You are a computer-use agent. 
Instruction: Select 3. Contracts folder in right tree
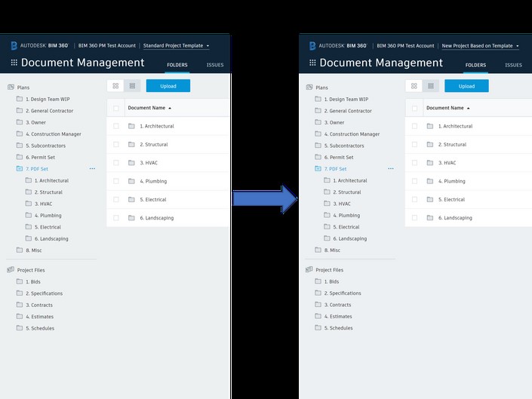click(x=337, y=305)
